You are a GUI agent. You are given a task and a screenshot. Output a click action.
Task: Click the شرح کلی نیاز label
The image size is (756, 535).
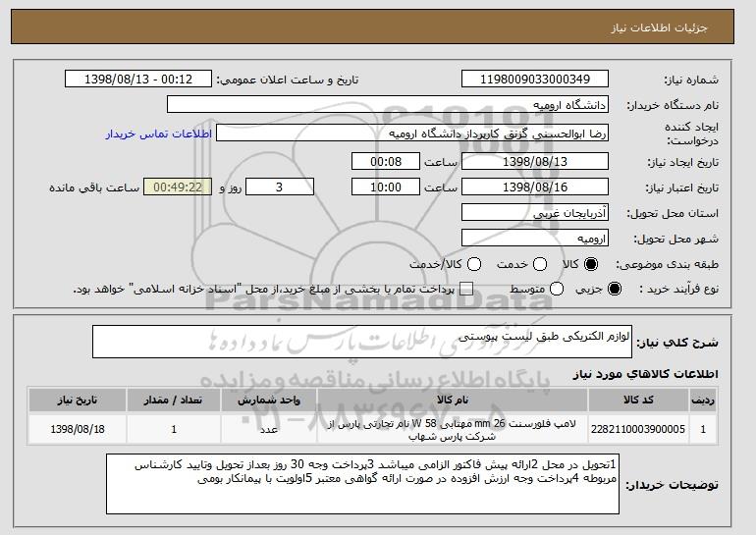tap(677, 343)
